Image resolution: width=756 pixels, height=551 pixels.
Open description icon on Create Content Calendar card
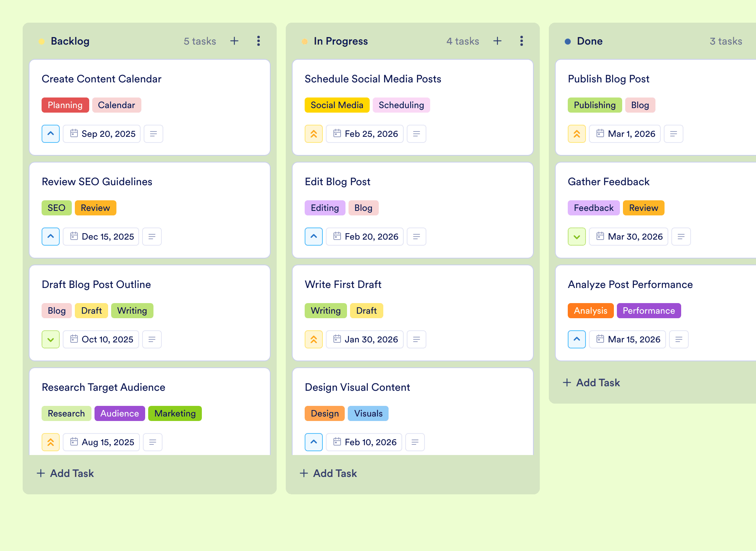tap(153, 134)
